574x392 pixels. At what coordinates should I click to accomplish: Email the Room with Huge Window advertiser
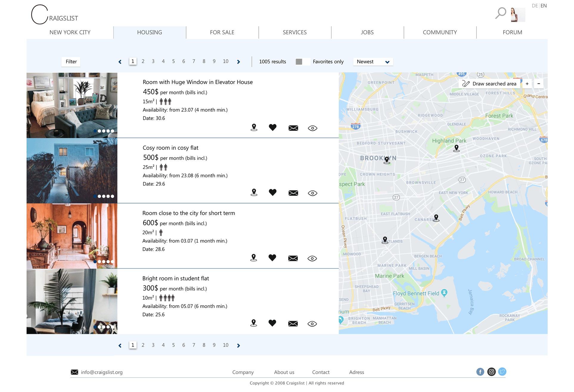[x=293, y=128]
